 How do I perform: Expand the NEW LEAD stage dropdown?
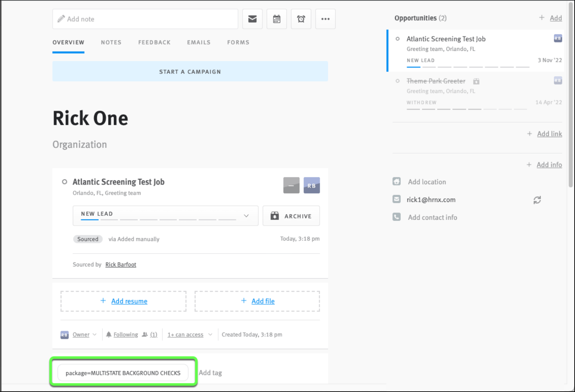tap(247, 215)
